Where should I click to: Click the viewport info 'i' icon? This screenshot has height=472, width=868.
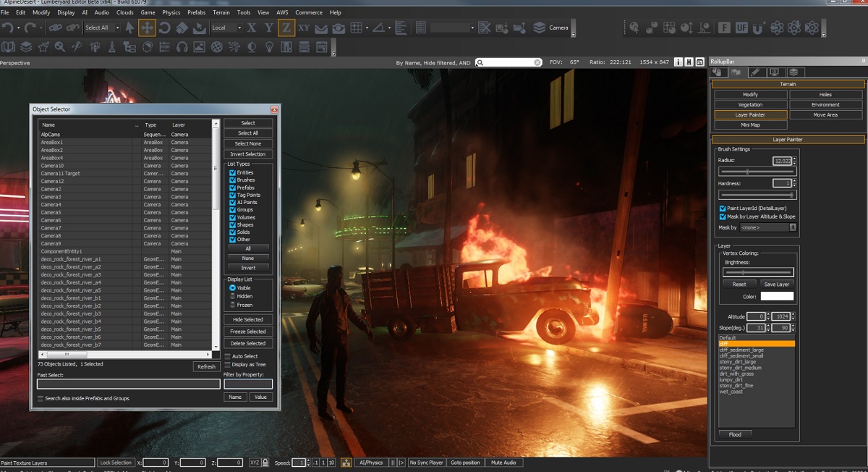click(678, 62)
